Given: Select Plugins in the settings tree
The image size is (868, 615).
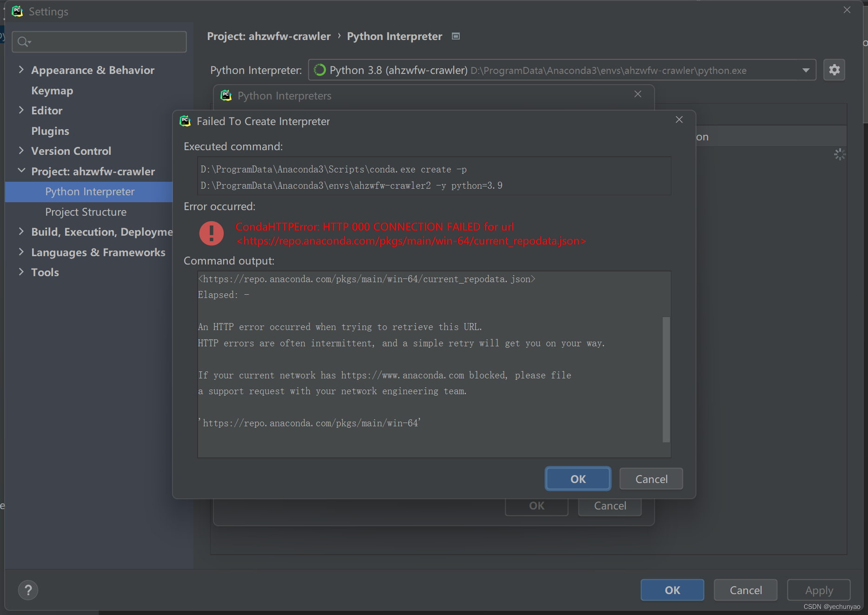Looking at the screenshot, I should coord(50,131).
